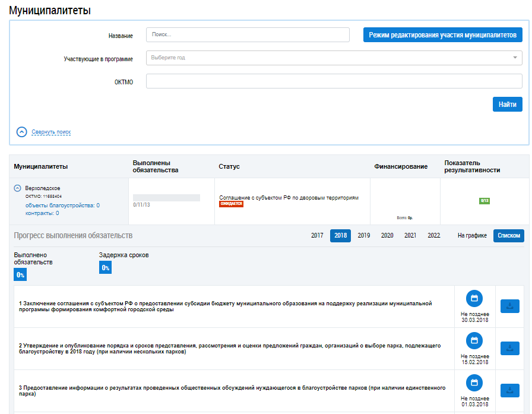Focus the ОКТМО input field
The image size is (532, 414).
coord(334,81)
